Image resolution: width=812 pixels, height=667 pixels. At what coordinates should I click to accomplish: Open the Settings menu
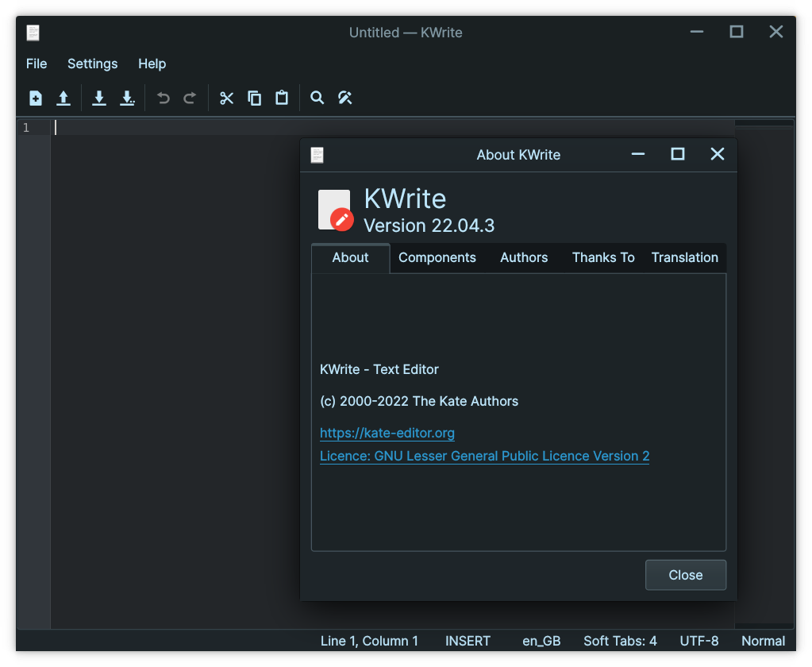(93, 64)
